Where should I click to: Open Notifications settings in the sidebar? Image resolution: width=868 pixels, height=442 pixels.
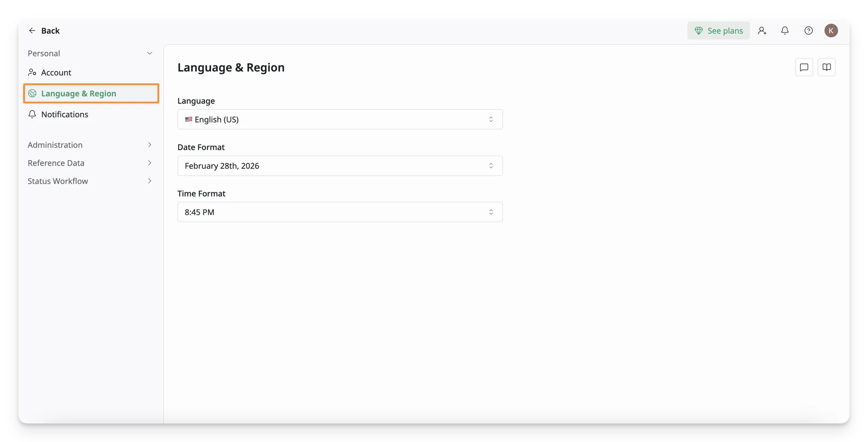pos(90,114)
